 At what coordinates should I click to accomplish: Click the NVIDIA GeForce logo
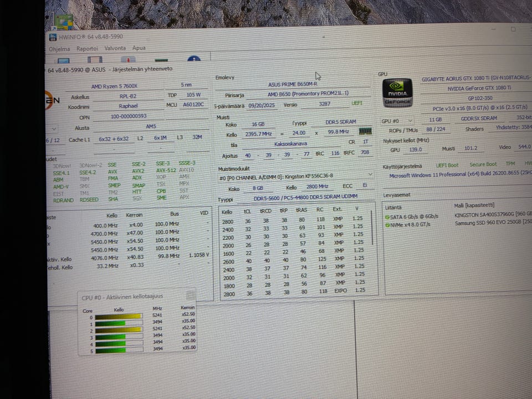point(397,93)
